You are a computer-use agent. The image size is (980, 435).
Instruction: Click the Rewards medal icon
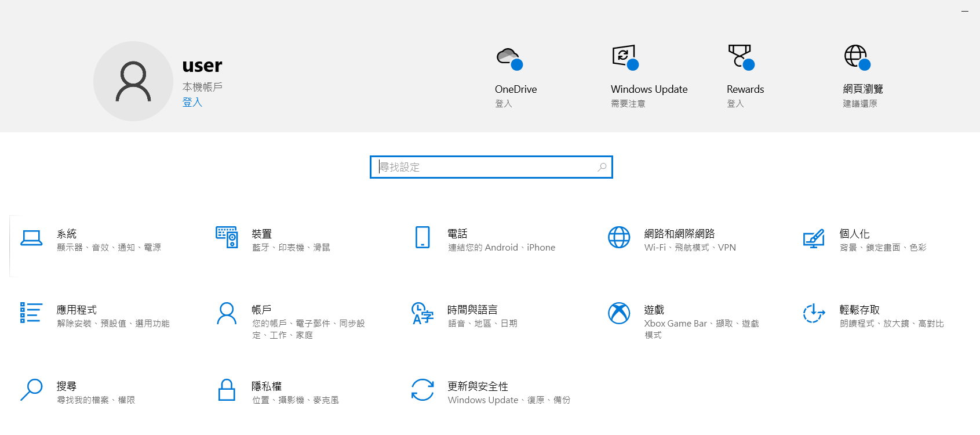(740, 57)
